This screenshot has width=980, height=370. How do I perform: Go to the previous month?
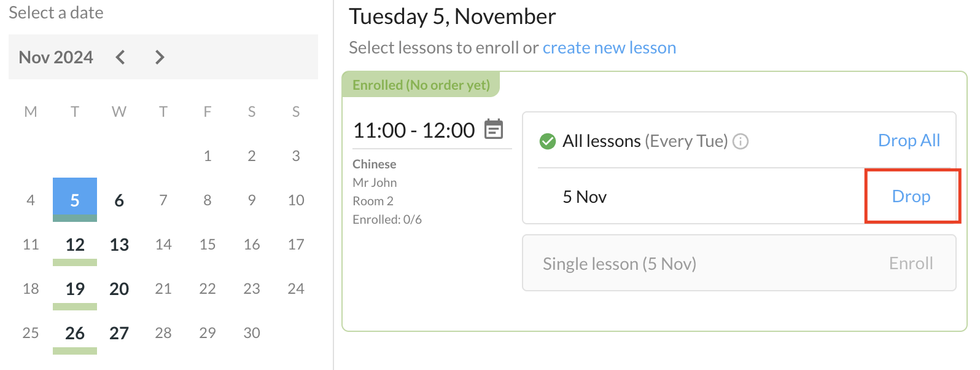[120, 57]
